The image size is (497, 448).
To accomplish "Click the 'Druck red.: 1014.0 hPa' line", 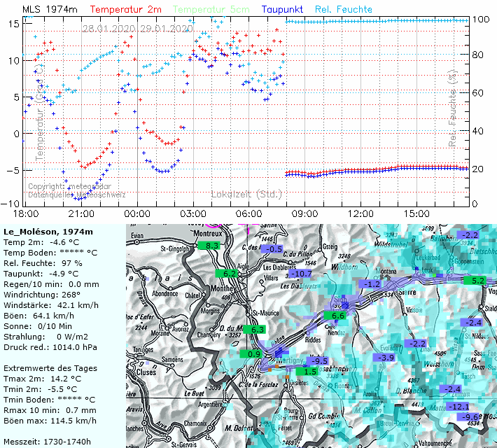I will pyautogui.click(x=50, y=347).
